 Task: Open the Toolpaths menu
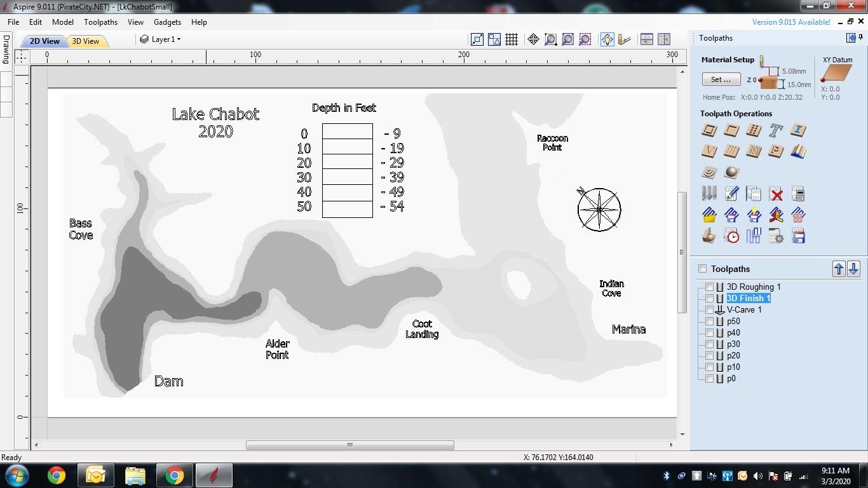click(x=100, y=22)
